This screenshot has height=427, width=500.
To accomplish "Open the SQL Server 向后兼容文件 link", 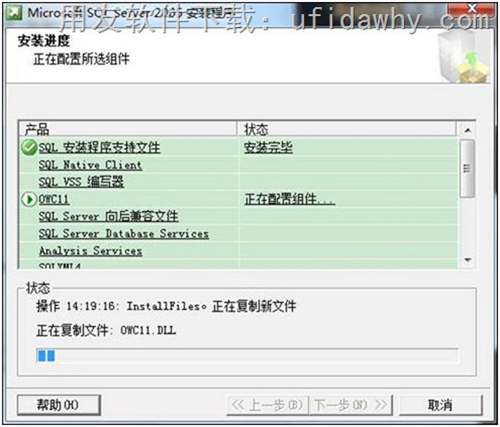I will click(109, 217).
